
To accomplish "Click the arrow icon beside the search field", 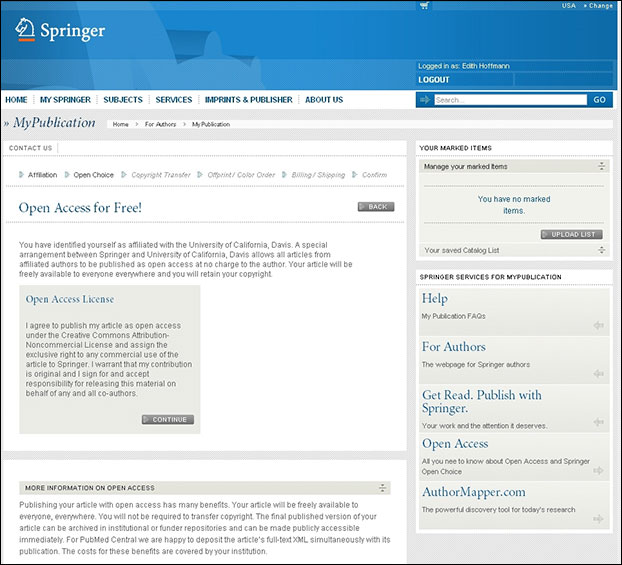I will pyautogui.click(x=425, y=100).
